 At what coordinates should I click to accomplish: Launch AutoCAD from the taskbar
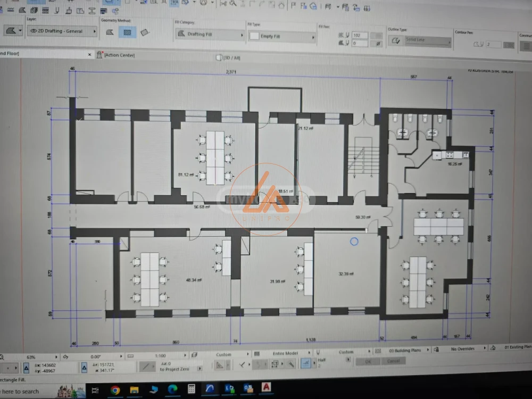click(x=267, y=389)
